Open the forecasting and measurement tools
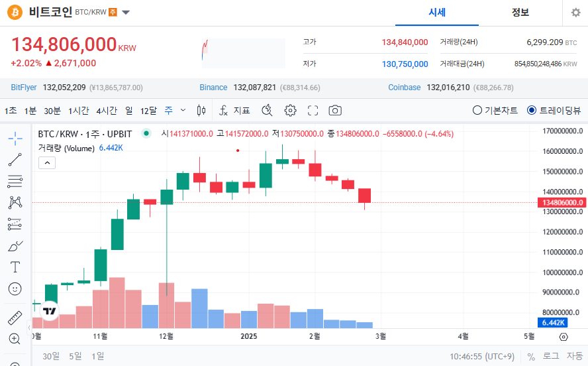 pyautogui.click(x=15, y=224)
